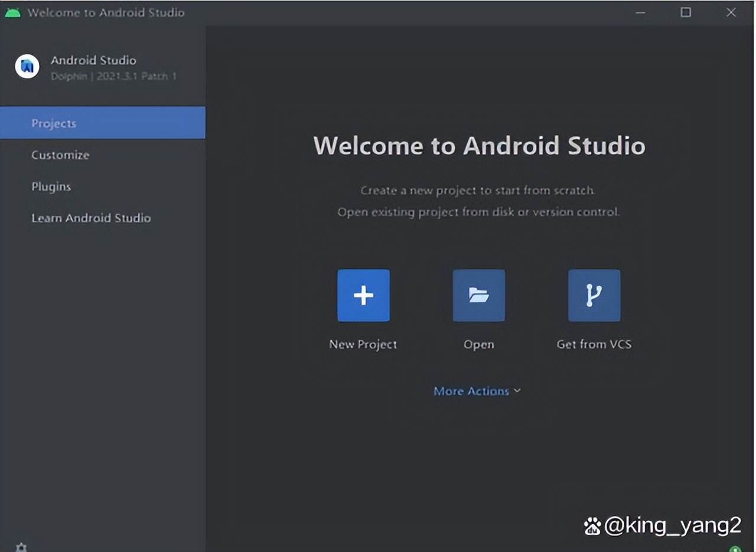The height and width of the screenshot is (552, 756).
Task: Open the Customize section
Action: [x=60, y=155]
